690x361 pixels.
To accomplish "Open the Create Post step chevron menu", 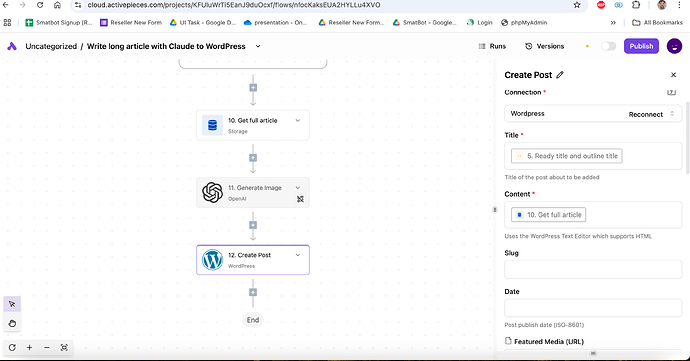I will [297, 255].
